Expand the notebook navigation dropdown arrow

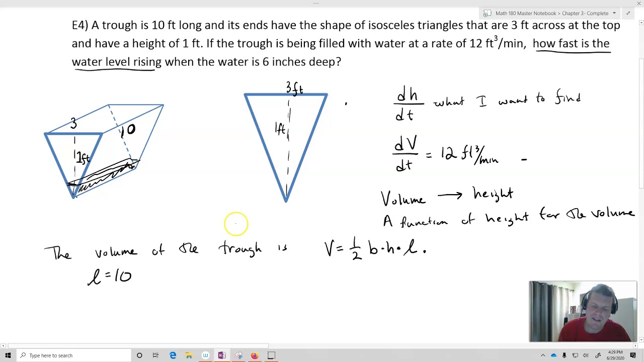614,13
